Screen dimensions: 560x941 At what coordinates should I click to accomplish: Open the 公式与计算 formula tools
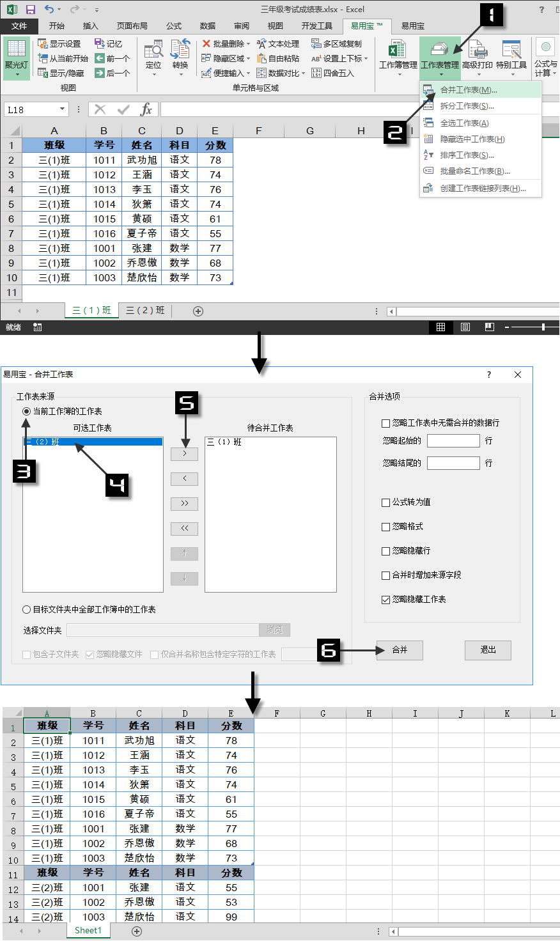pos(546,58)
